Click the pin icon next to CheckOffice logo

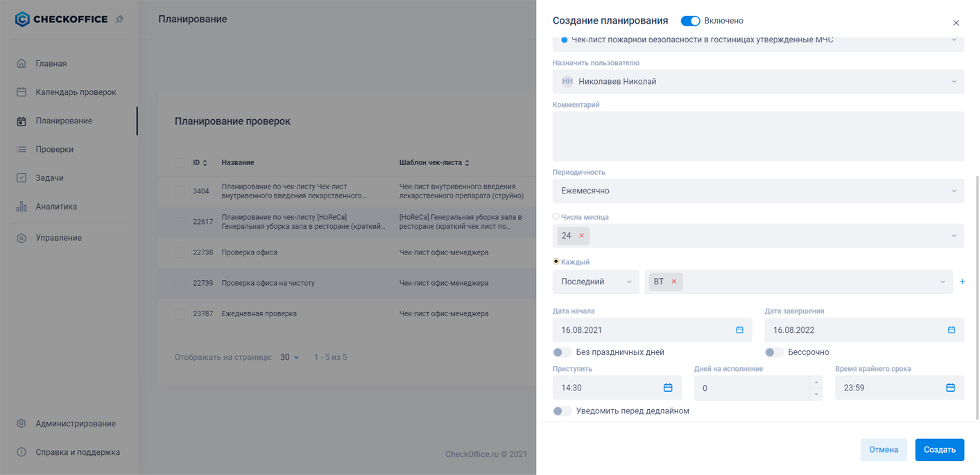tap(118, 19)
